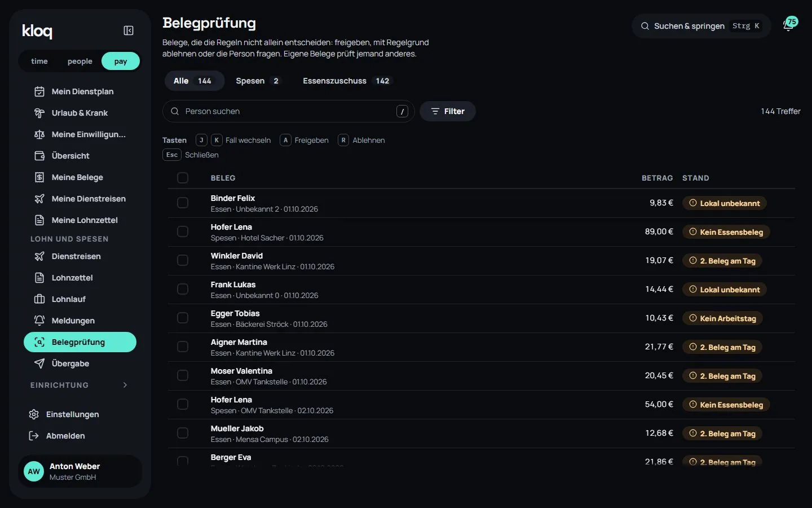812x508 pixels.
Task: Check the Moser Valentina row checkbox
Action: (183, 375)
